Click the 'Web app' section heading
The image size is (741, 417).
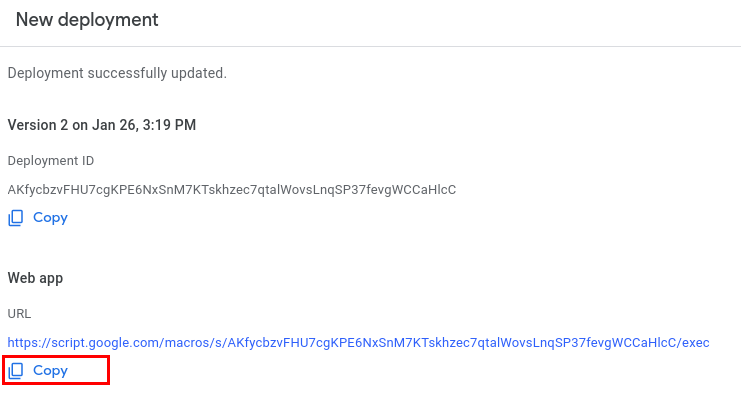[35, 278]
